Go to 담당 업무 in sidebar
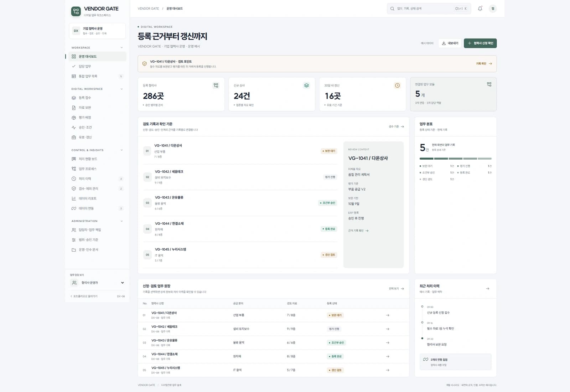 click(97, 66)
